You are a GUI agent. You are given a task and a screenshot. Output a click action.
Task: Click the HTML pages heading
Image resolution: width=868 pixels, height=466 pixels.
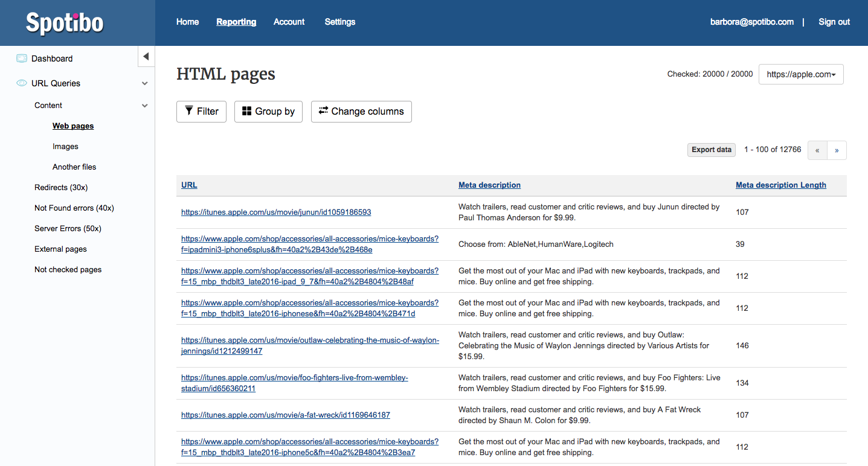[x=226, y=74]
